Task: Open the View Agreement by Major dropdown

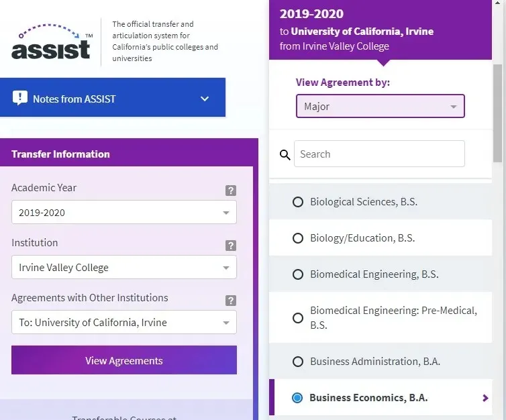Action: pyautogui.click(x=381, y=107)
